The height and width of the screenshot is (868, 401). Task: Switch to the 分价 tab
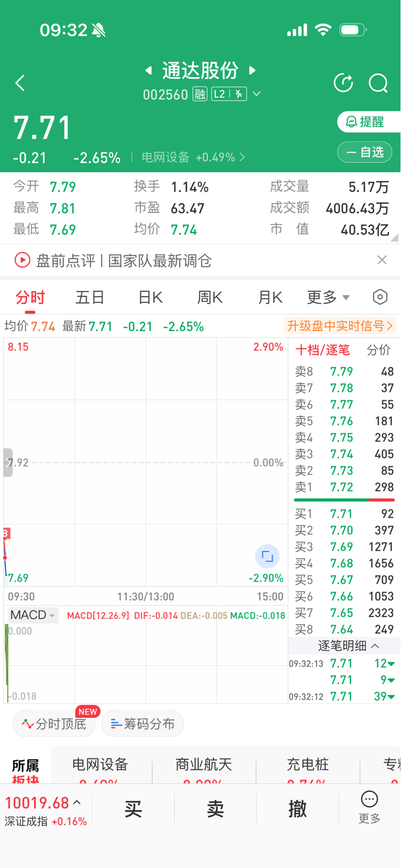(x=379, y=350)
